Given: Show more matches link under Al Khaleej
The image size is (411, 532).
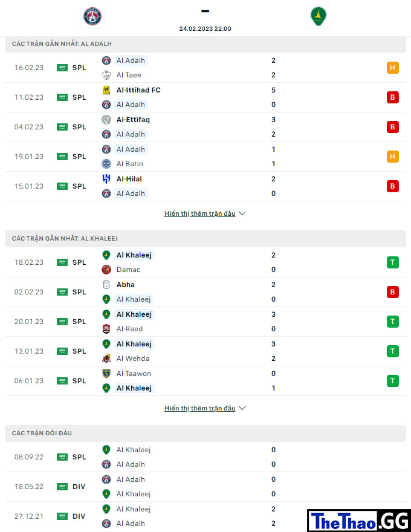Looking at the screenshot, I should click(x=199, y=408).
